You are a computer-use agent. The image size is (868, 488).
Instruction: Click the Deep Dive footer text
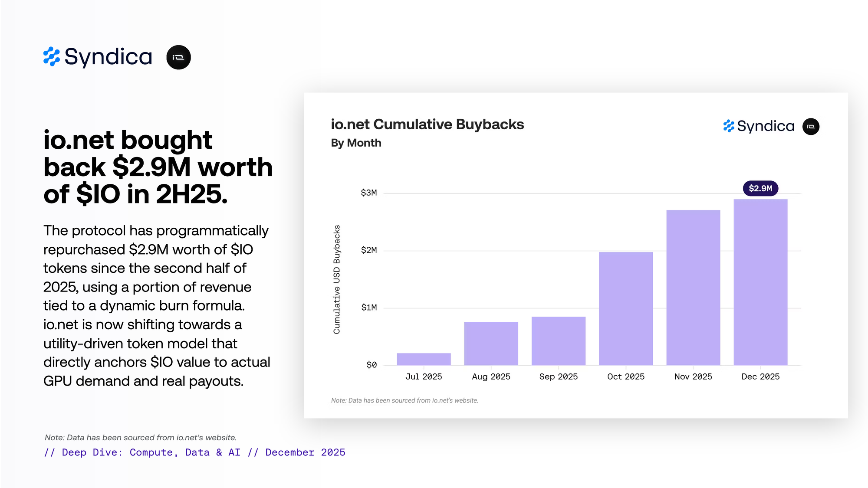click(194, 452)
